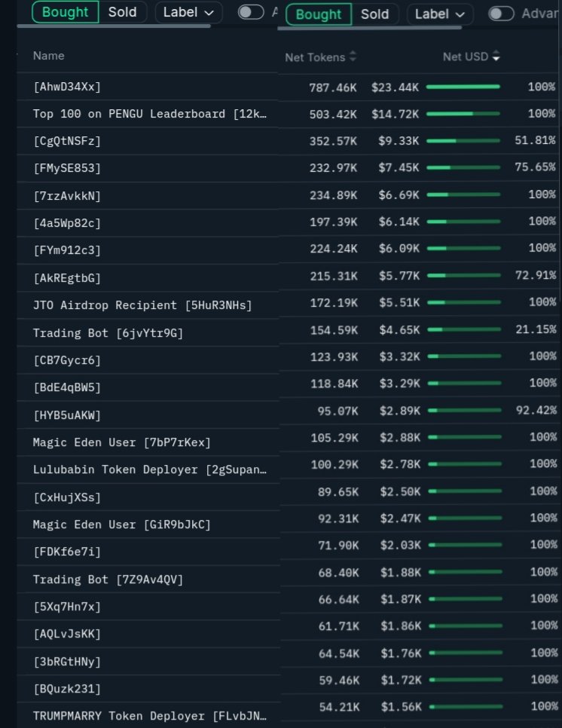Viewport: 562px width, 728px height.
Task: Toggle the Advanced switch
Action: [501, 14]
